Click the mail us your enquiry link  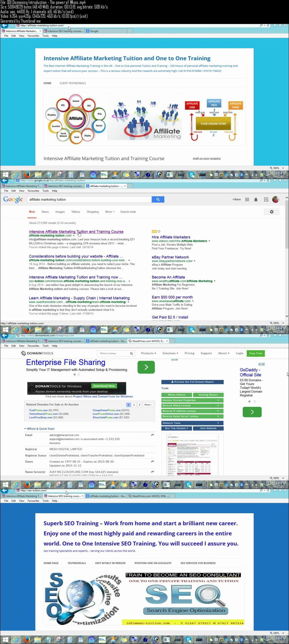(x=207, y=158)
